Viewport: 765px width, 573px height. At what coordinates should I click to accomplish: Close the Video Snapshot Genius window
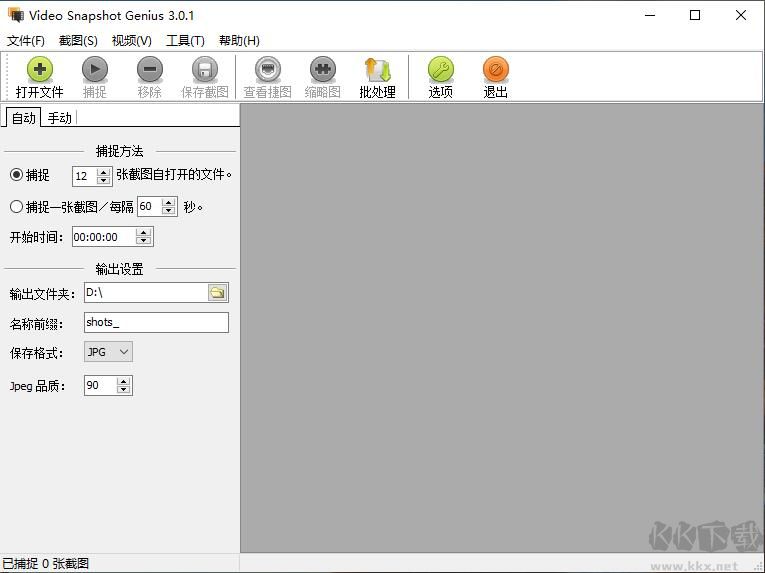pos(741,15)
